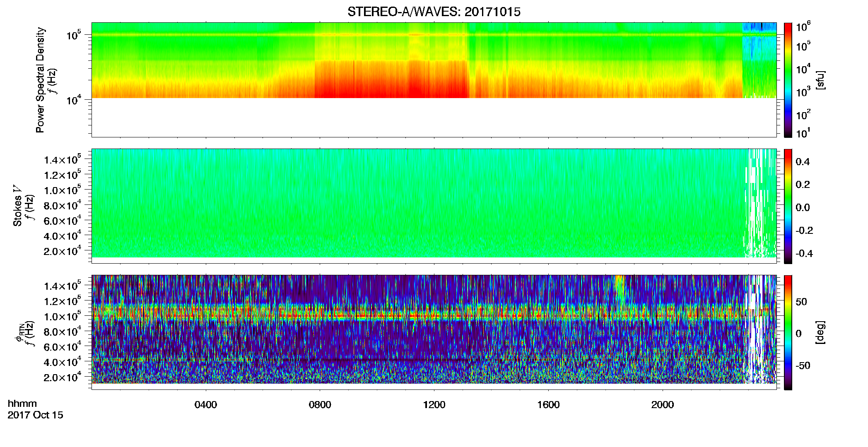Viewport: 868px width, 447px height.
Task: Click the phi RTN degree colorbar
Action: click(x=788, y=332)
